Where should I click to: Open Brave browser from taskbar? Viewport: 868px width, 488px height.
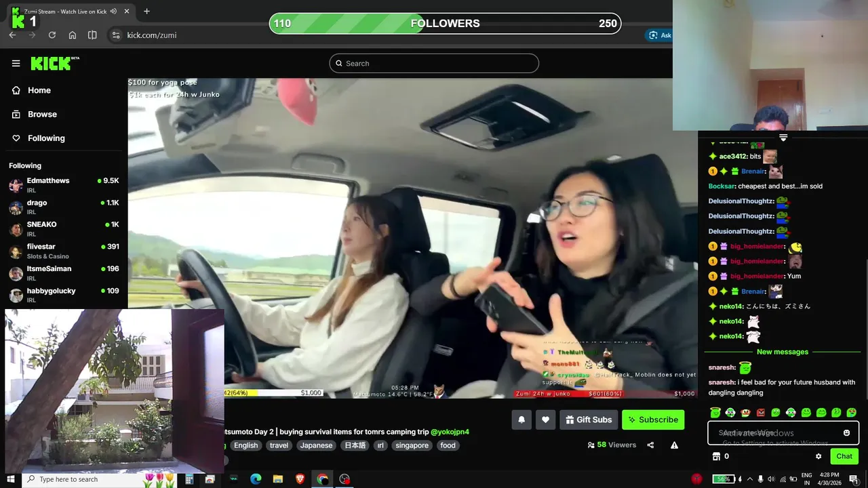click(300, 479)
